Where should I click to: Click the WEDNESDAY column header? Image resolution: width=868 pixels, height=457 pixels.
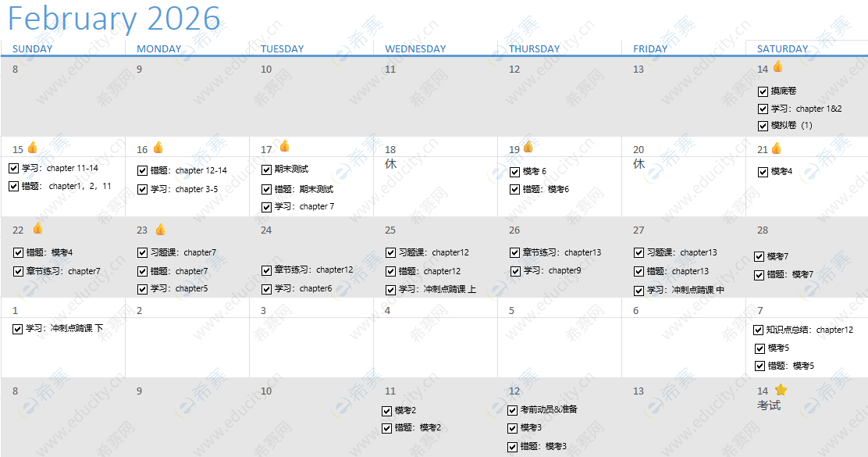pos(415,48)
